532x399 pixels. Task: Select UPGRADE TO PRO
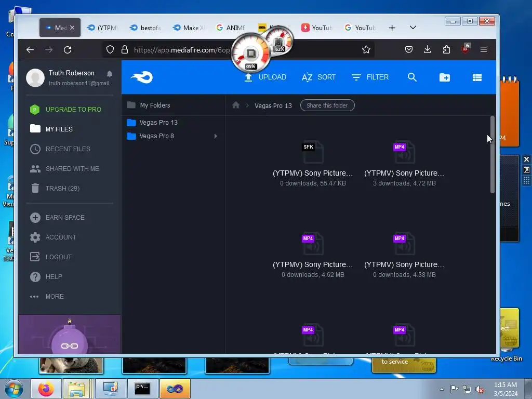tap(65, 109)
